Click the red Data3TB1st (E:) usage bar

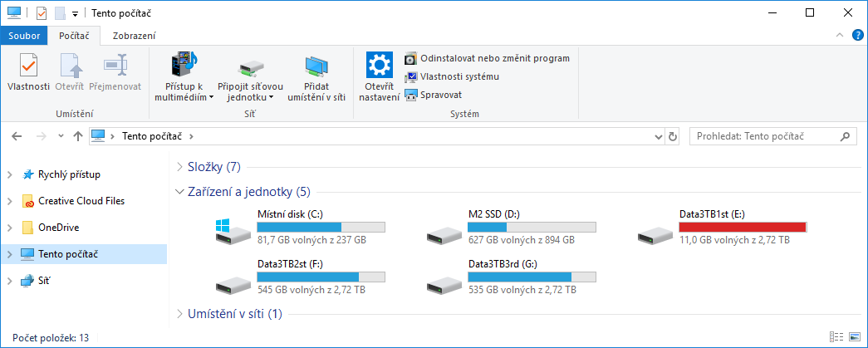[743, 227]
